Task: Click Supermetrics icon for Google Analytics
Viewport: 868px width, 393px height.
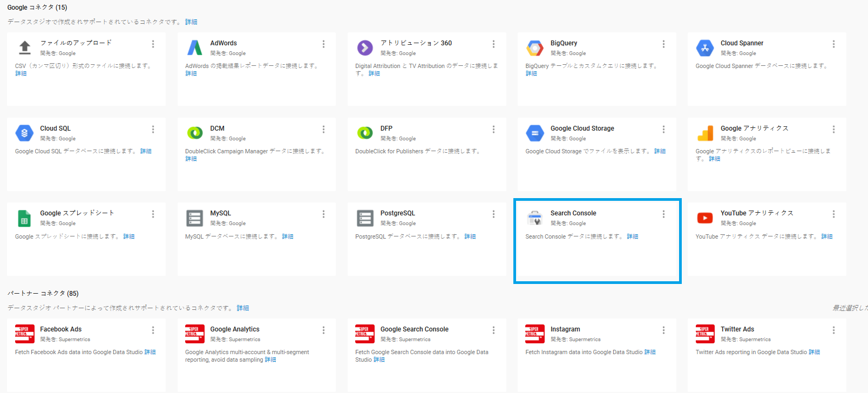Action: 195,334
